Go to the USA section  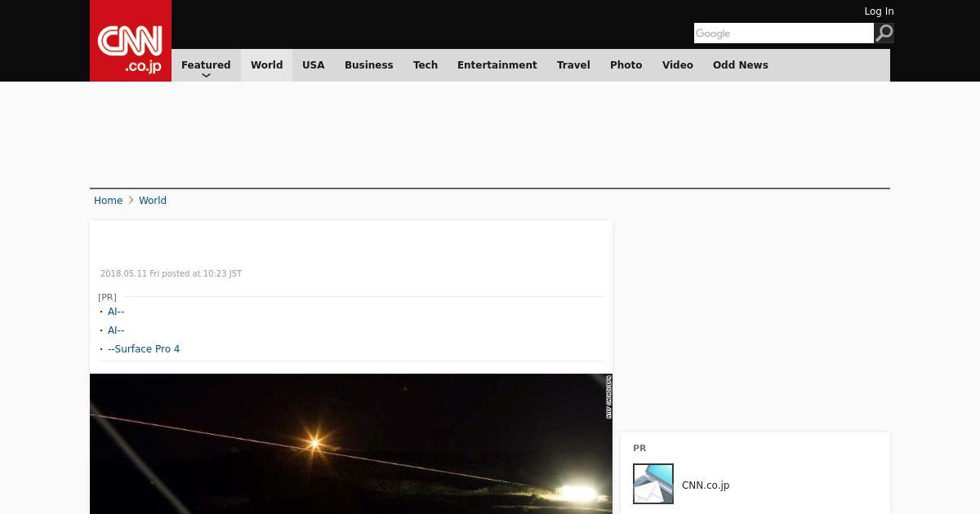pos(314,65)
